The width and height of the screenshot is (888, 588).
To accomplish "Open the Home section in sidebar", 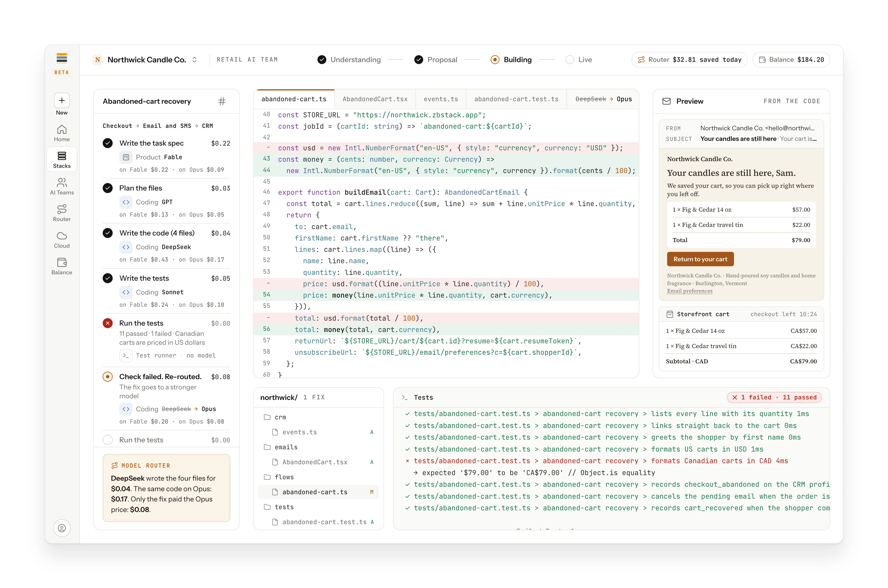I will pos(62,133).
